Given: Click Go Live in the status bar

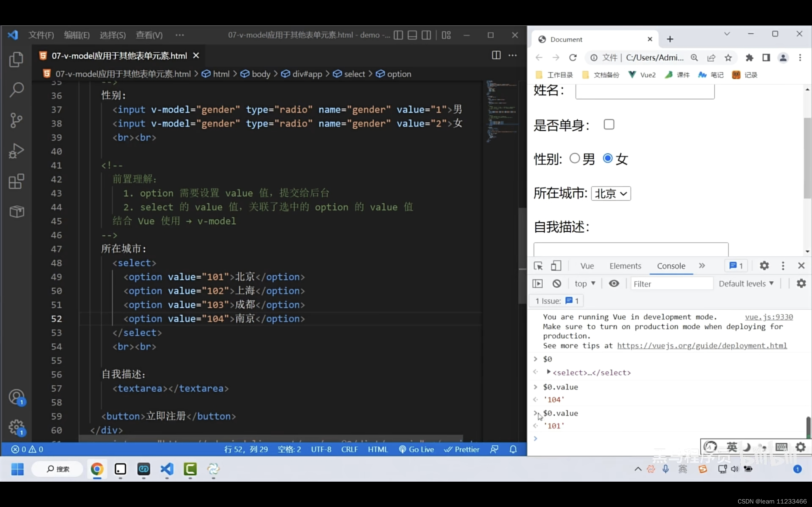Looking at the screenshot, I should coord(416,449).
